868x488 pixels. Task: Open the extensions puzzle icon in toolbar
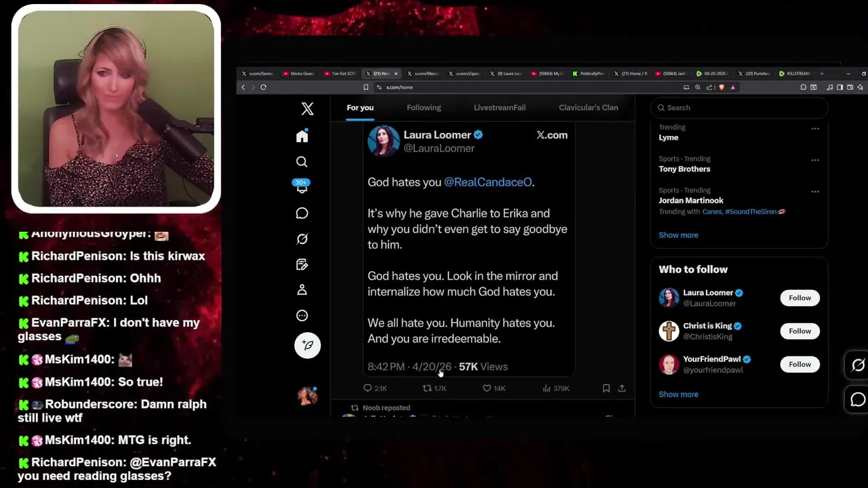[804, 87]
